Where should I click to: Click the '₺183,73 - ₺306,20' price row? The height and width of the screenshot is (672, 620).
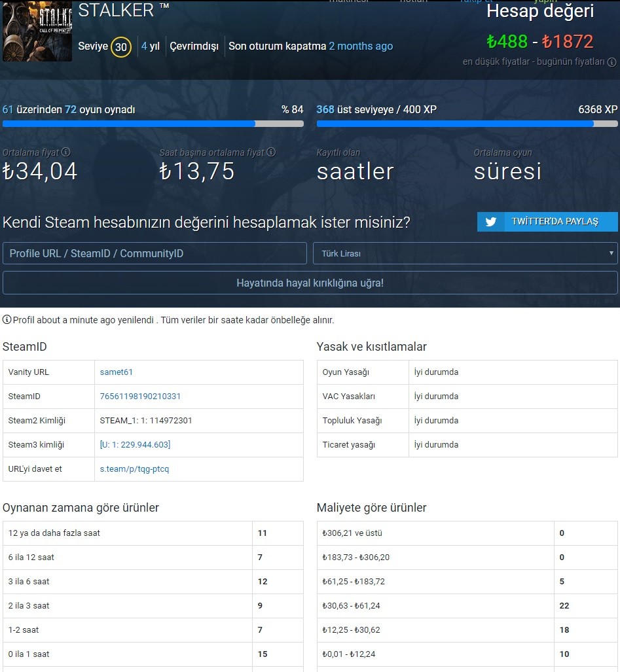click(467, 557)
